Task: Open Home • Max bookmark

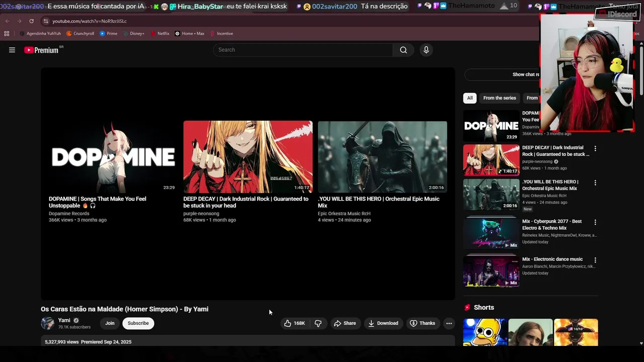Action: pyautogui.click(x=190, y=34)
